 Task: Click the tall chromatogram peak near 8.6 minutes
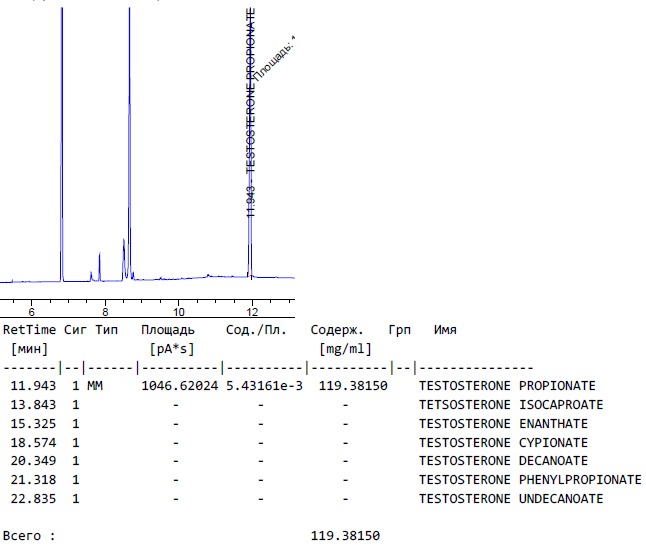pos(129,150)
